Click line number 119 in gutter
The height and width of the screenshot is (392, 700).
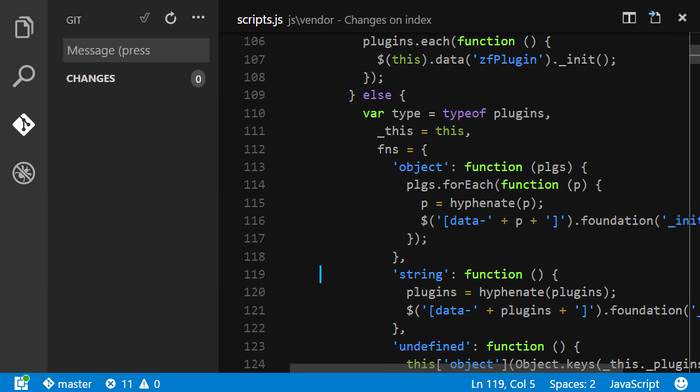point(254,275)
